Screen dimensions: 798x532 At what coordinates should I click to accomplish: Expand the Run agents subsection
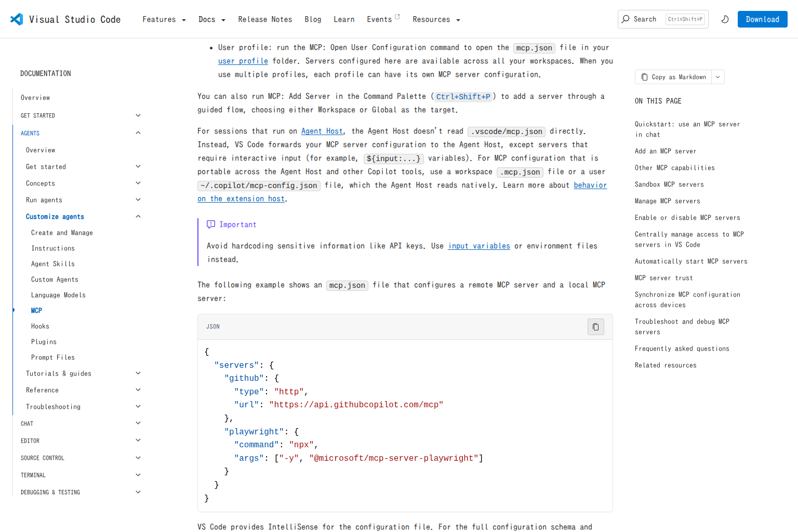coord(138,199)
